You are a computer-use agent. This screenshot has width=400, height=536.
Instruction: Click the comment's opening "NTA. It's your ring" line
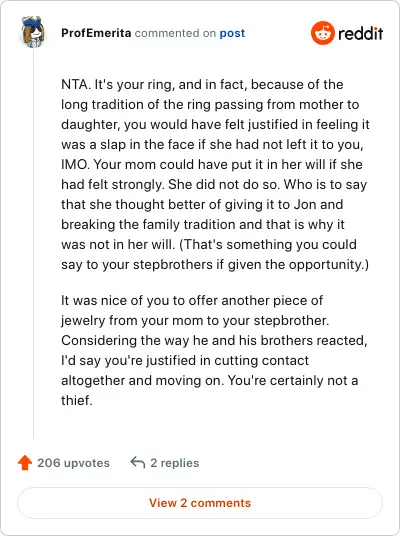click(202, 85)
